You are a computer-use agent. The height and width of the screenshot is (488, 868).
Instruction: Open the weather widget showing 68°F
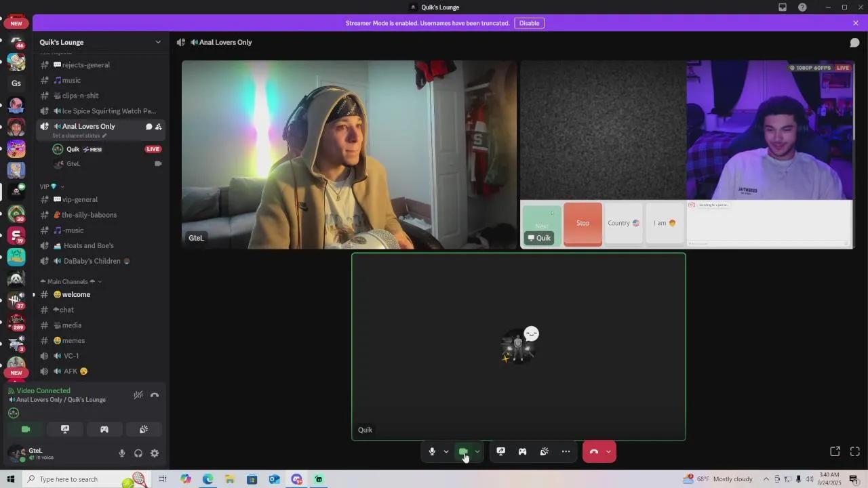click(x=718, y=479)
